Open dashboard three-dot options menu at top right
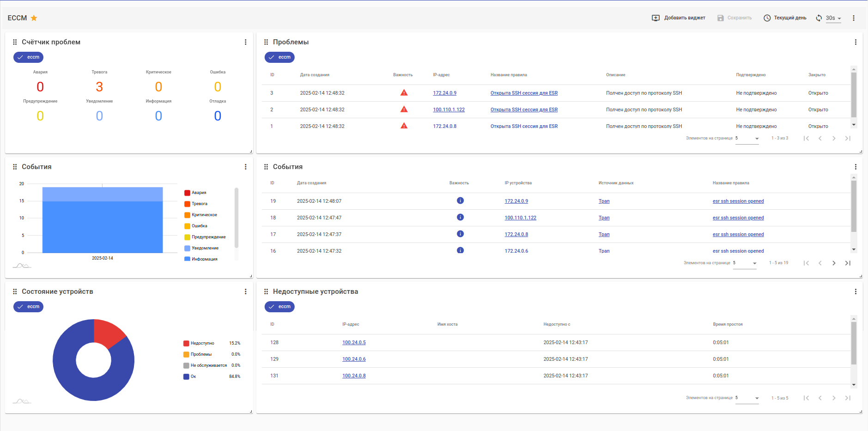 854,18
